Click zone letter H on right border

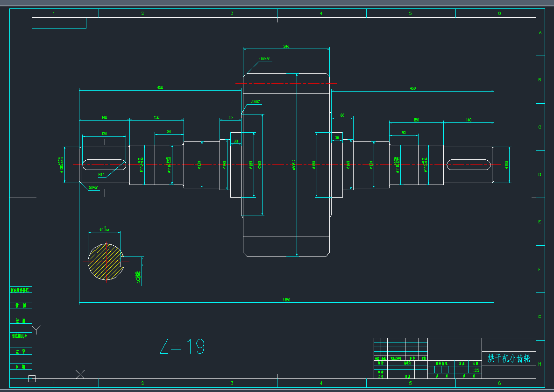[x=540, y=364]
